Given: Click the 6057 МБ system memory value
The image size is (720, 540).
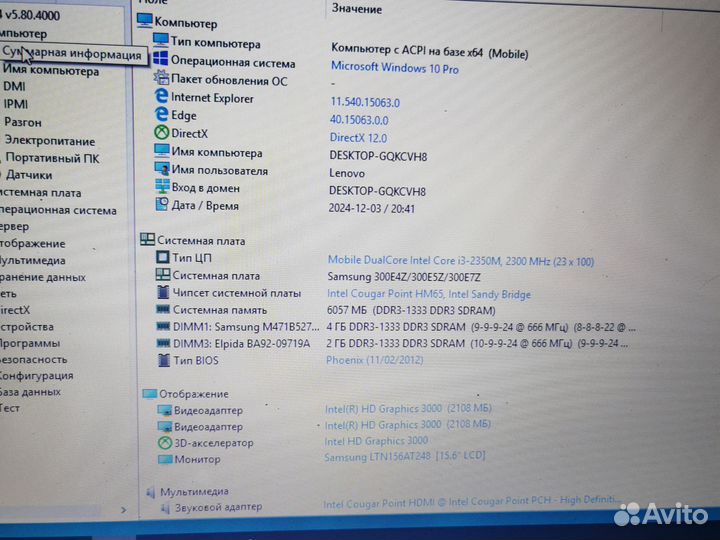Looking at the screenshot, I should [411, 310].
